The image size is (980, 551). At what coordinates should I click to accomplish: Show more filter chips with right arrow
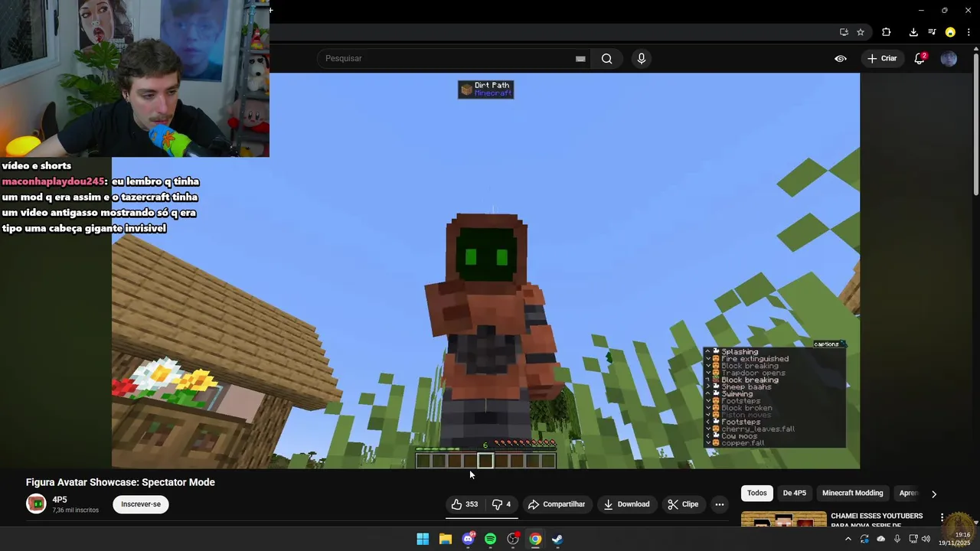[933, 494]
